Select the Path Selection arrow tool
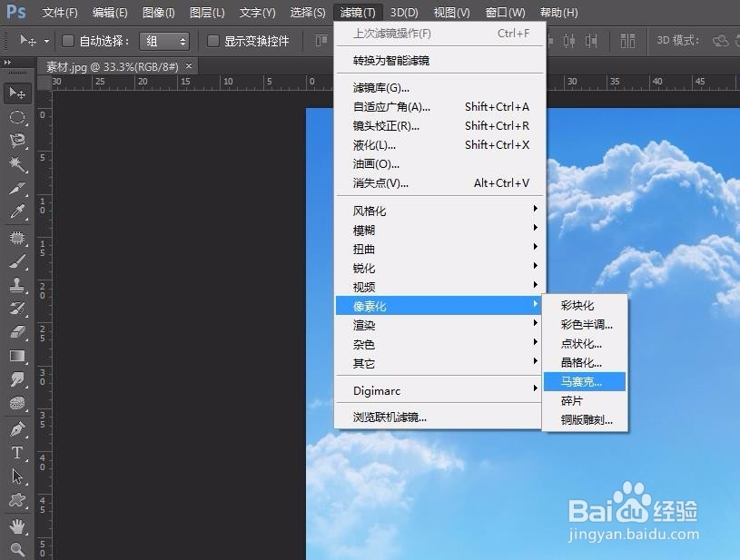Screen dimensions: 740x560 coord(17,476)
